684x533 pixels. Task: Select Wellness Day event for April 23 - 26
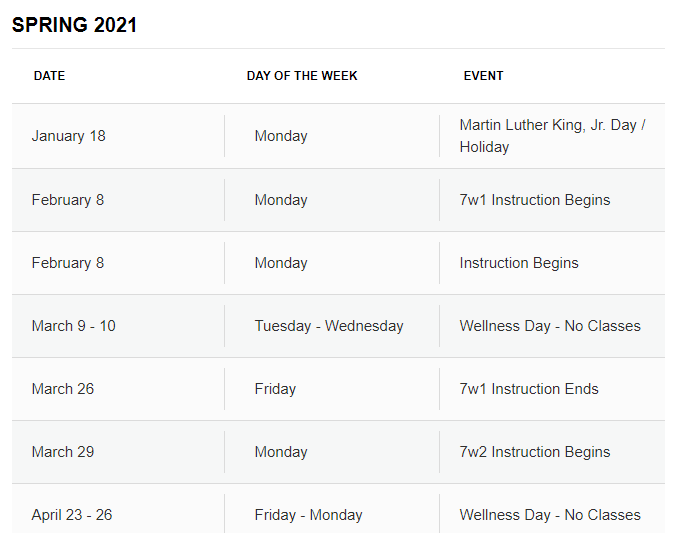pyautogui.click(x=550, y=515)
